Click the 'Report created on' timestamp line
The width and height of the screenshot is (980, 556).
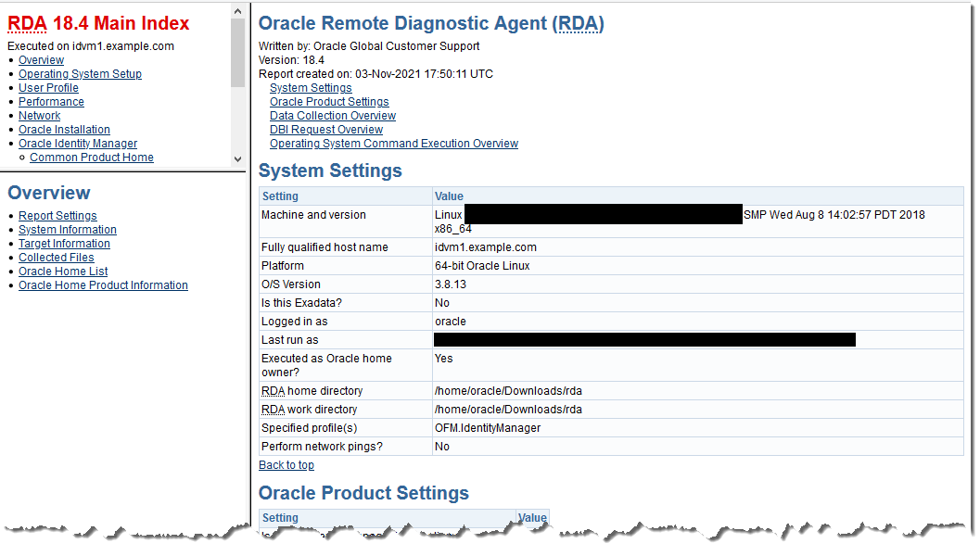click(375, 74)
